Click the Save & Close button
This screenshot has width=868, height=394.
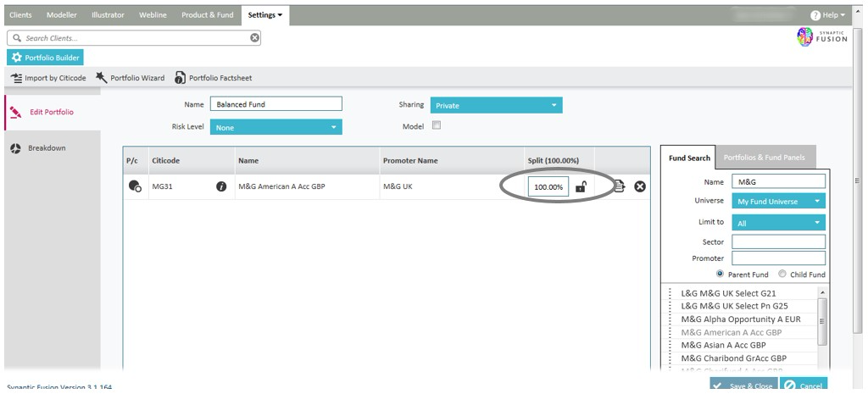tap(744, 386)
